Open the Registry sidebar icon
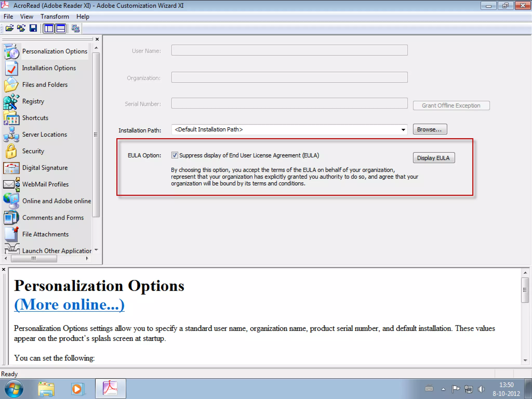Viewport: 532px width, 399px height. pyautogui.click(x=11, y=102)
